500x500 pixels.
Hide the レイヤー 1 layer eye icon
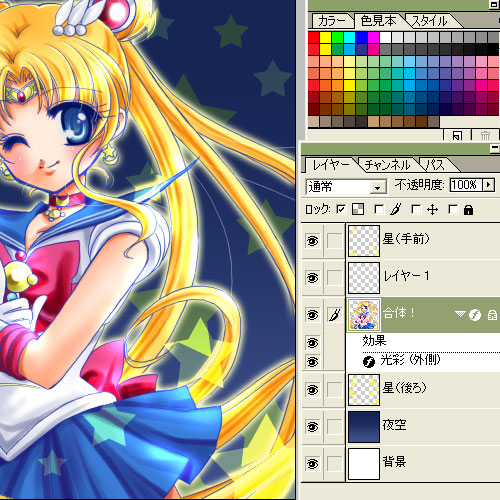click(312, 277)
